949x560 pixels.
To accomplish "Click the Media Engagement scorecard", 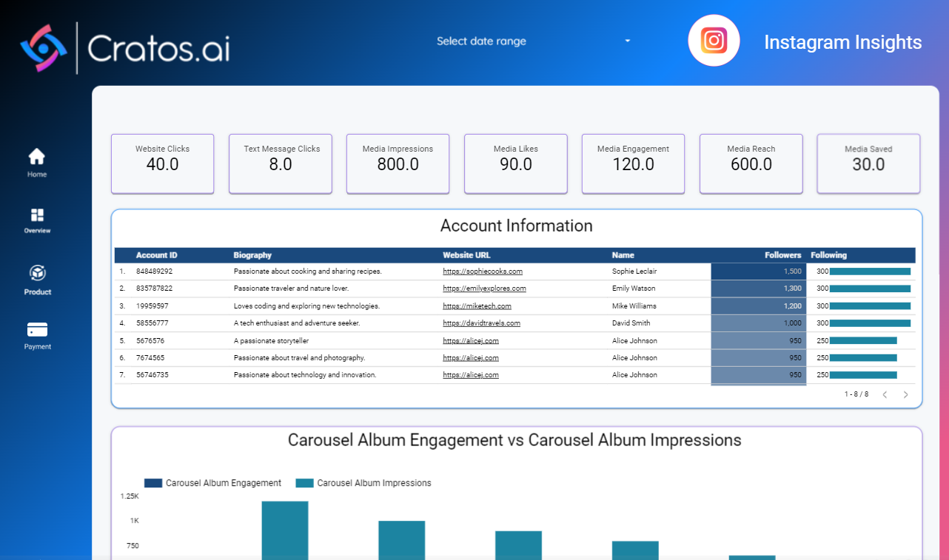I will 633,163.
